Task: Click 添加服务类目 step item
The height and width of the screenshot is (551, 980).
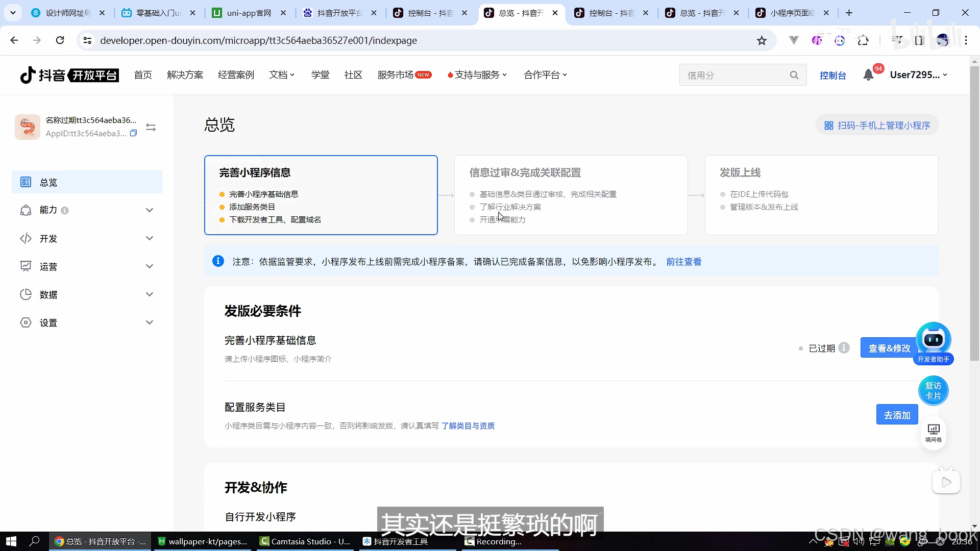Action: point(252,207)
